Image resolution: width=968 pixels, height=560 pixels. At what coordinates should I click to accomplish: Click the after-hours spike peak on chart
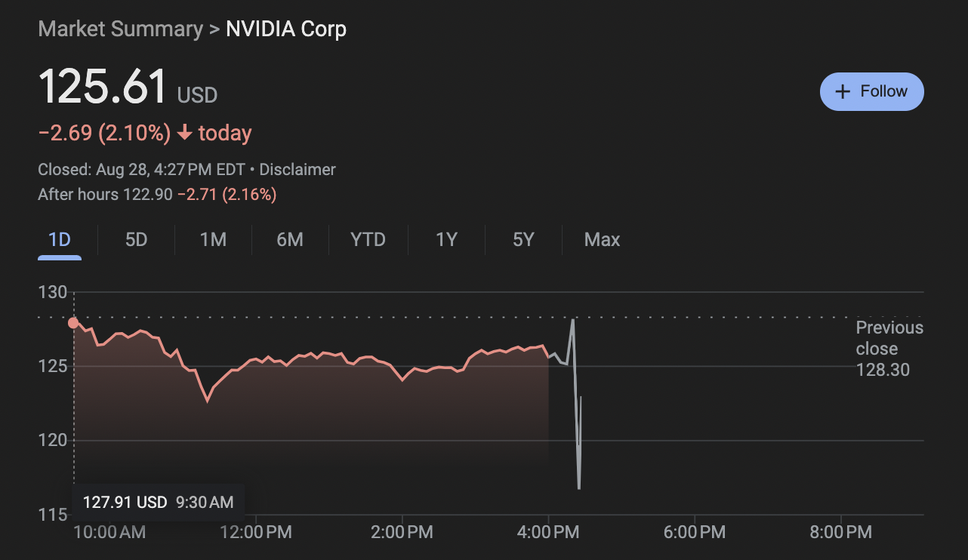coord(573,320)
